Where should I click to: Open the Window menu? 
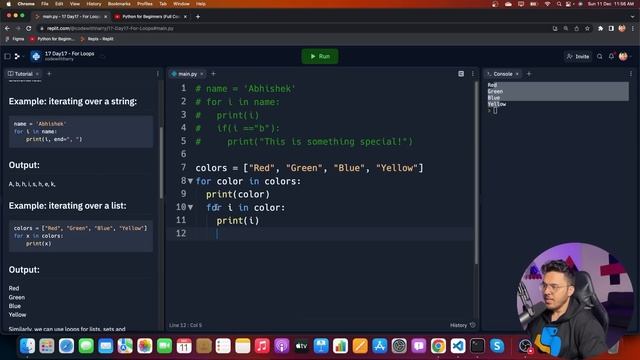pyautogui.click(x=181, y=4)
